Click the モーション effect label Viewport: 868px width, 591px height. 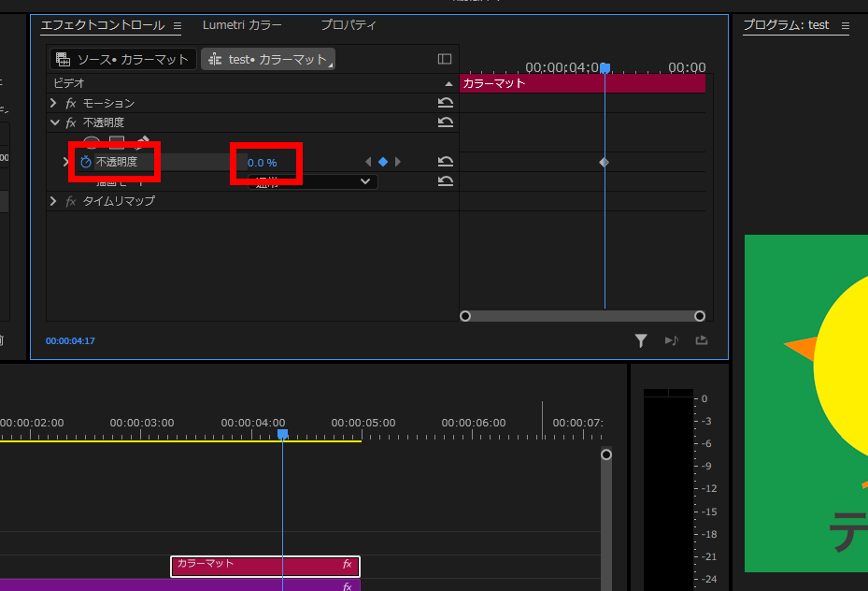click(x=108, y=103)
